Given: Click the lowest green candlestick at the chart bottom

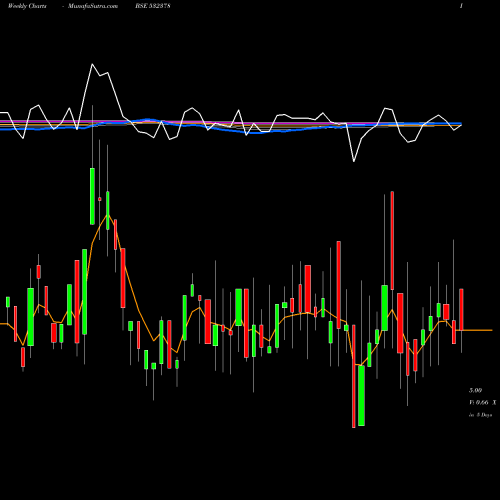Looking at the screenshot, I should click(361, 395).
